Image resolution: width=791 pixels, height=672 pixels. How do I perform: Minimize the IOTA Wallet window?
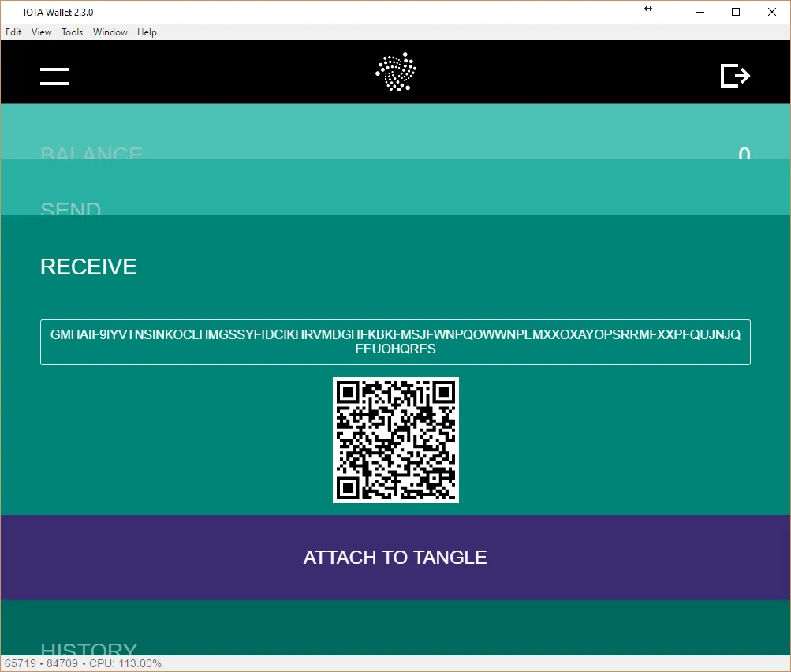[x=700, y=12]
